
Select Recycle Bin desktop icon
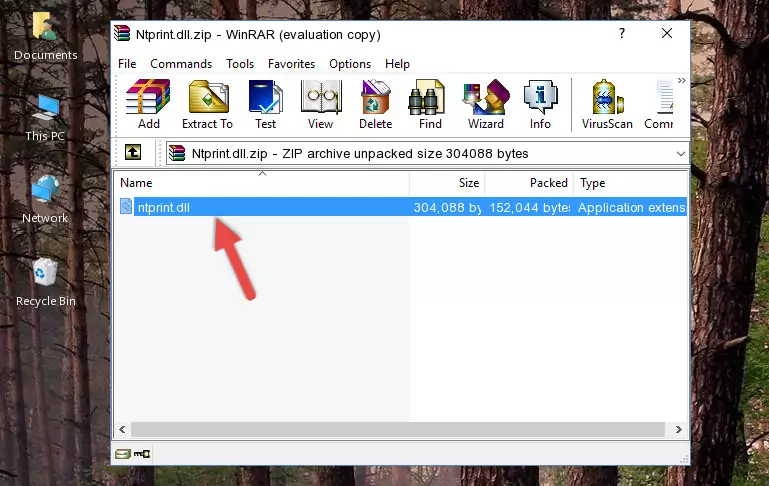coord(46,282)
